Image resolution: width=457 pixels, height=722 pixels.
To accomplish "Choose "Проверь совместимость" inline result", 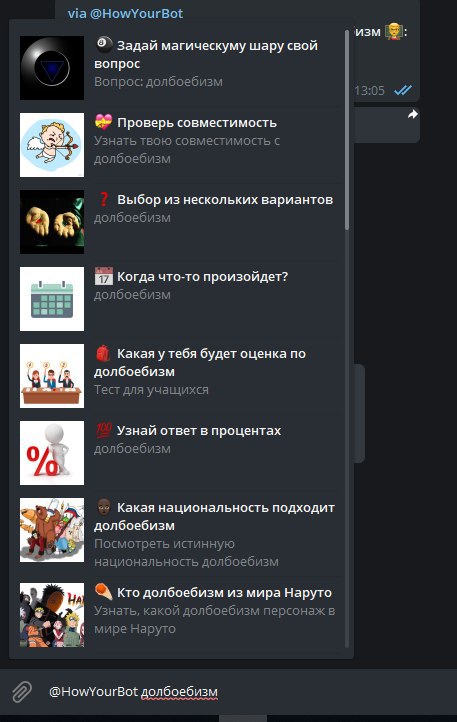I will [177, 145].
